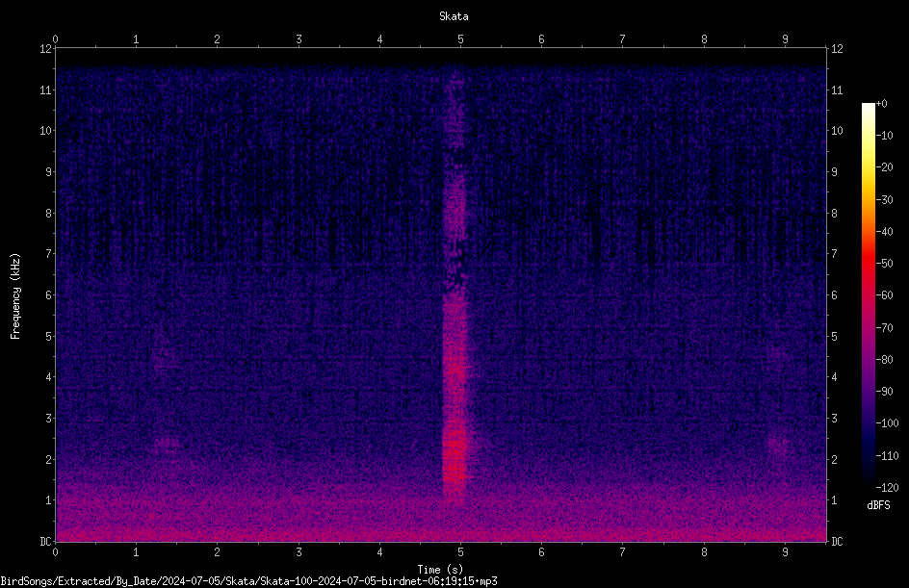The width and height of the screenshot is (909, 588).
Task: Click the "-100" color scale value
Action: pos(887,423)
